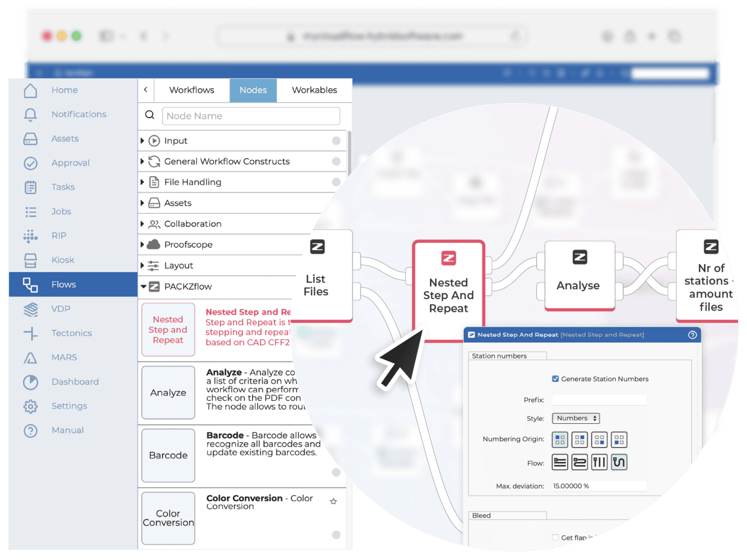The width and height of the screenshot is (747, 560).
Task: Click the magnifier search icon
Action: click(150, 115)
